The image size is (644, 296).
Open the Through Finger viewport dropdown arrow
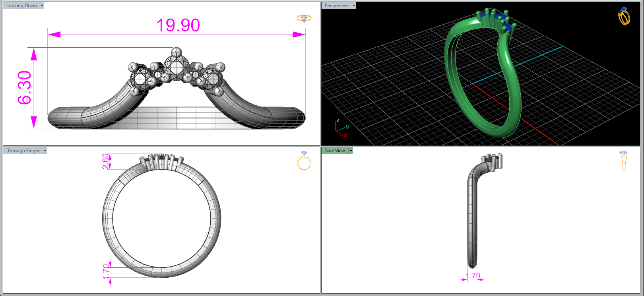point(45,151)
